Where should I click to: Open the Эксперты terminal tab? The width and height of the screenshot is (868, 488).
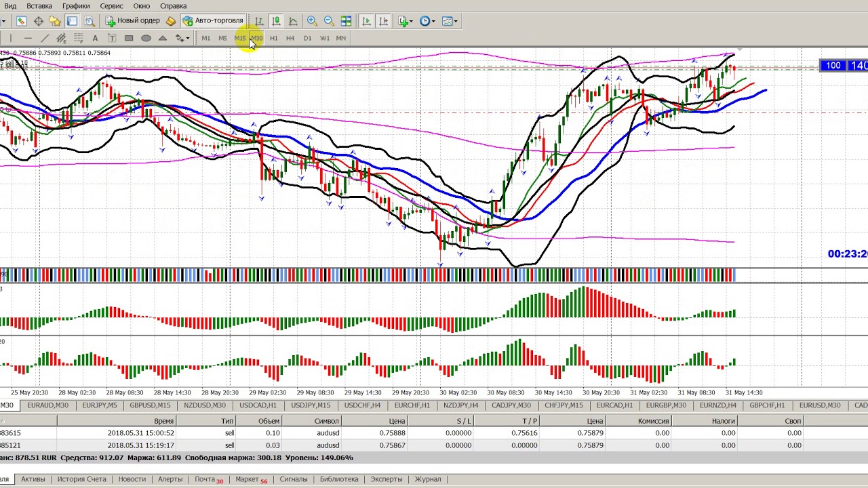pos(386,479)
